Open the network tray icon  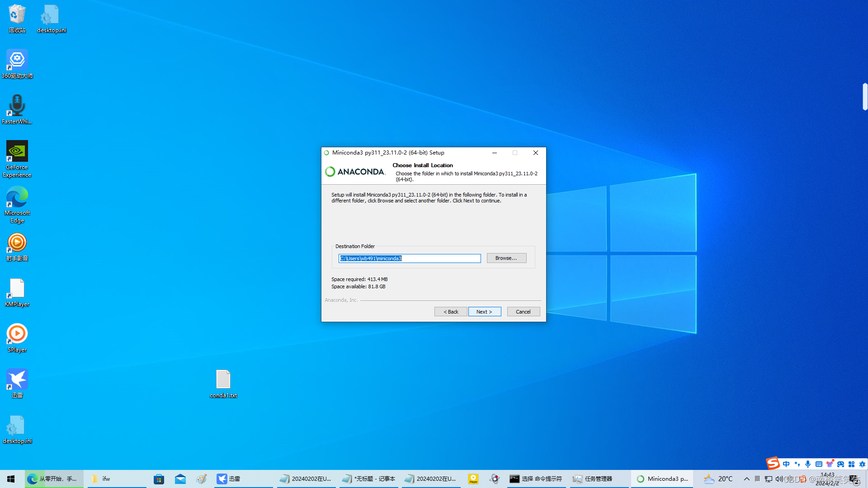[769, 479]
